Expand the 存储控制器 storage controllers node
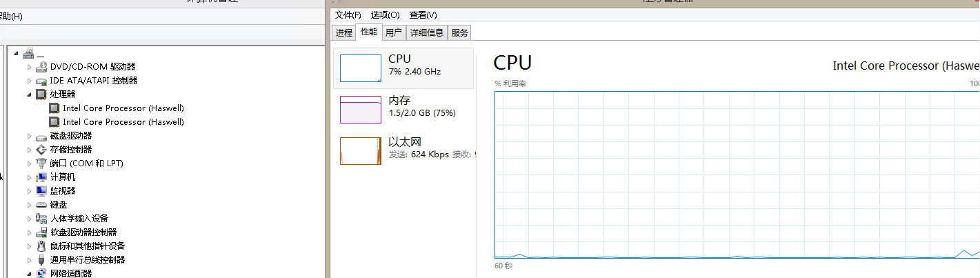Viewport: 980px width, 278px height. coord(29,150)
